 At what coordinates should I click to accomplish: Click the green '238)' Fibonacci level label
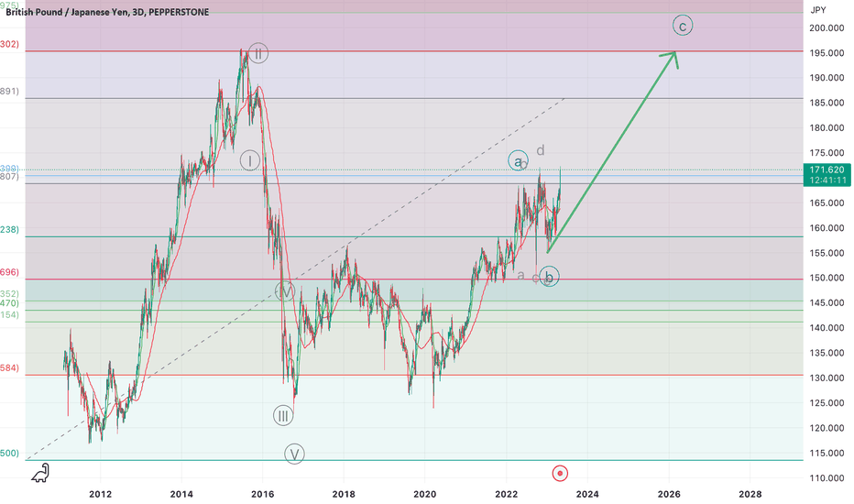coord(9,229)
